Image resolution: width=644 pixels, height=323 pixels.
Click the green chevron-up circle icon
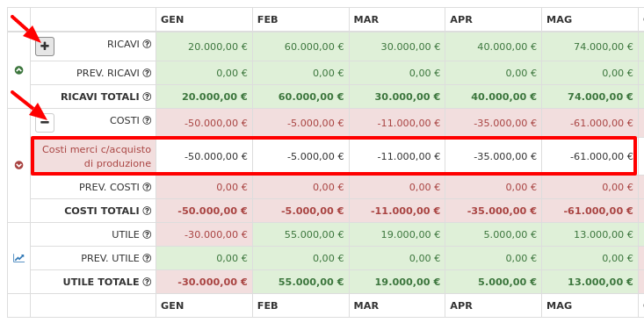pos(19,70)
